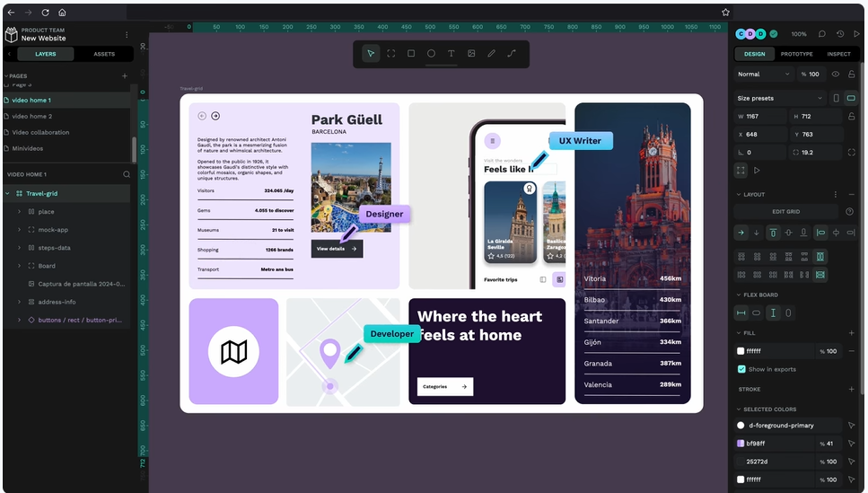Toggle fix width flex board
868x493 pixels.
click(x=741, y=313)
